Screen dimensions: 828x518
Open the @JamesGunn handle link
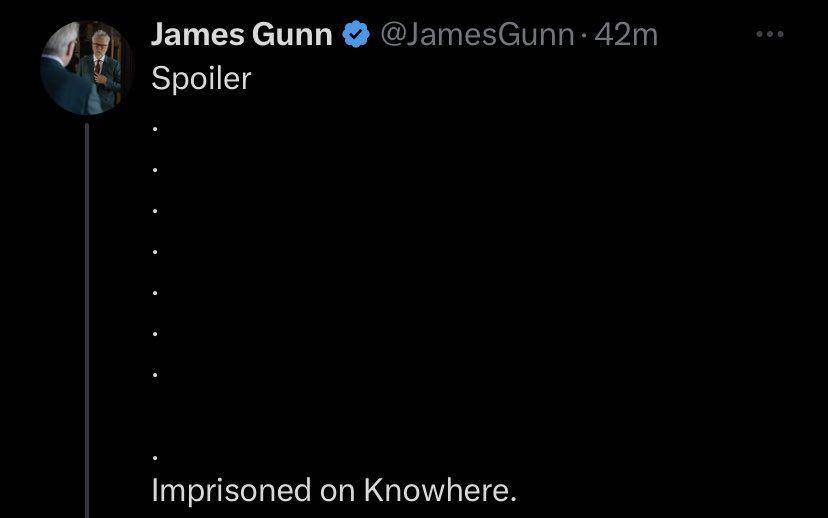[x=477, y=35]
